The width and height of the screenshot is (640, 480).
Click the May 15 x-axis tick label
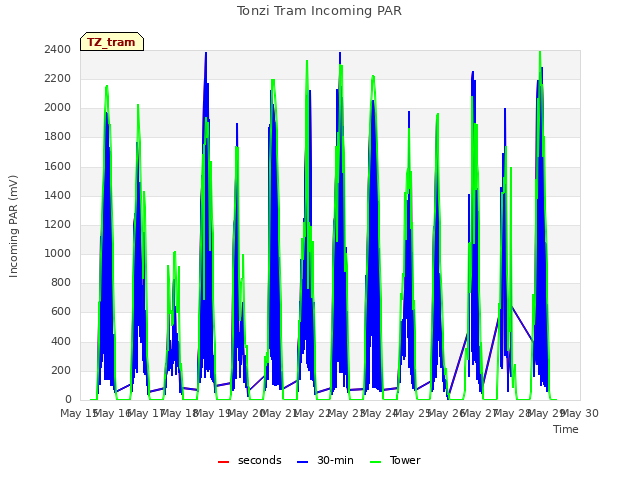point(78,414)
